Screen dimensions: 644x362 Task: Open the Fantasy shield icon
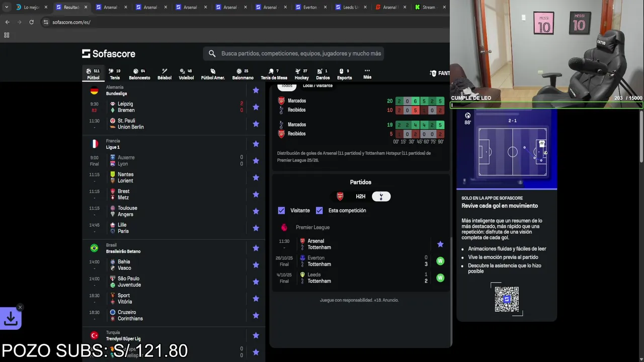click(433, 73)
